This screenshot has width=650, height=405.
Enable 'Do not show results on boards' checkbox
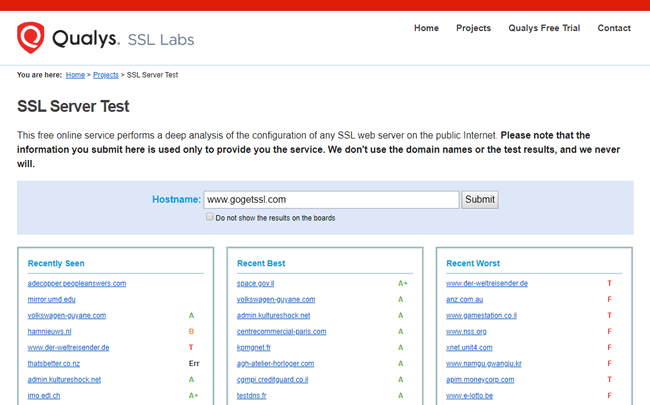tap(210, 217)
